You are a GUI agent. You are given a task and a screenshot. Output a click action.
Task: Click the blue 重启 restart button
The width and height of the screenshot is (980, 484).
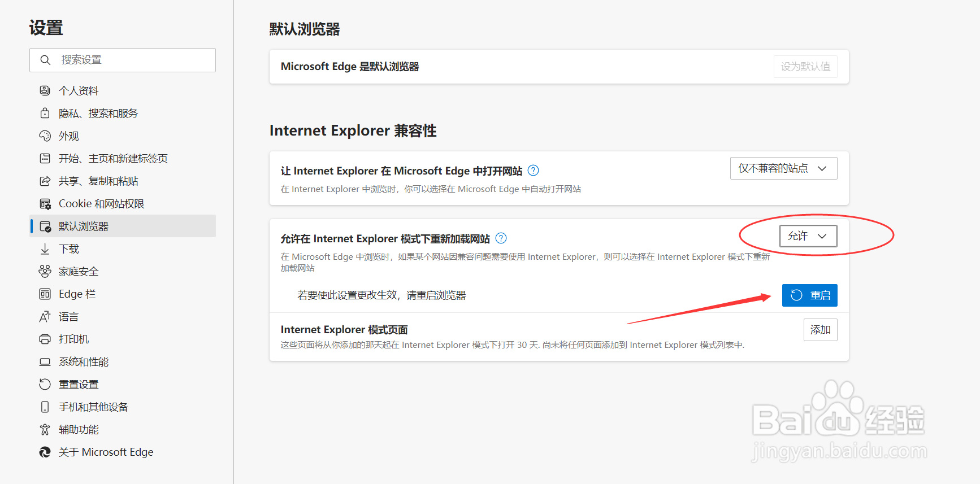[809, 295]
